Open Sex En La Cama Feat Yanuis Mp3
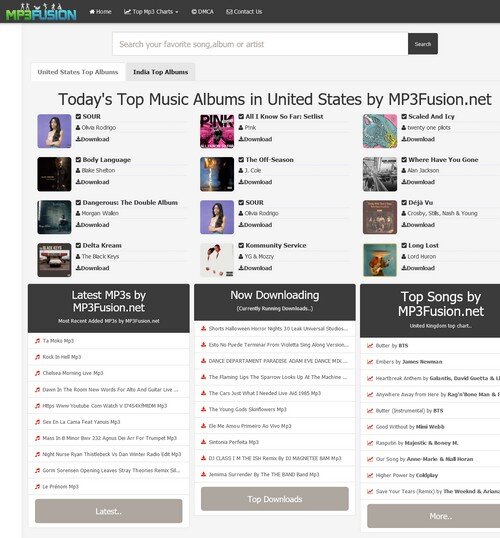 (x=81, y=422)
